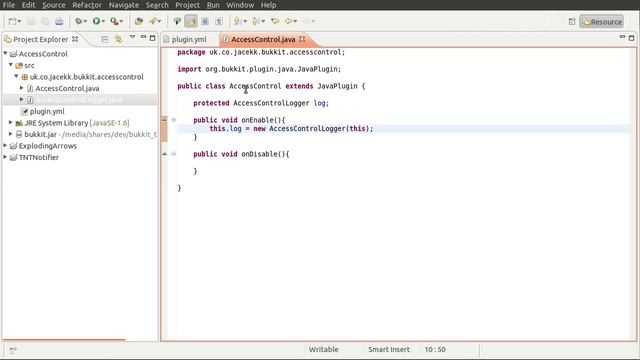Expand the bukkit.jar node
The width and height of the screenshot is (640, 360).
[11, 133]
